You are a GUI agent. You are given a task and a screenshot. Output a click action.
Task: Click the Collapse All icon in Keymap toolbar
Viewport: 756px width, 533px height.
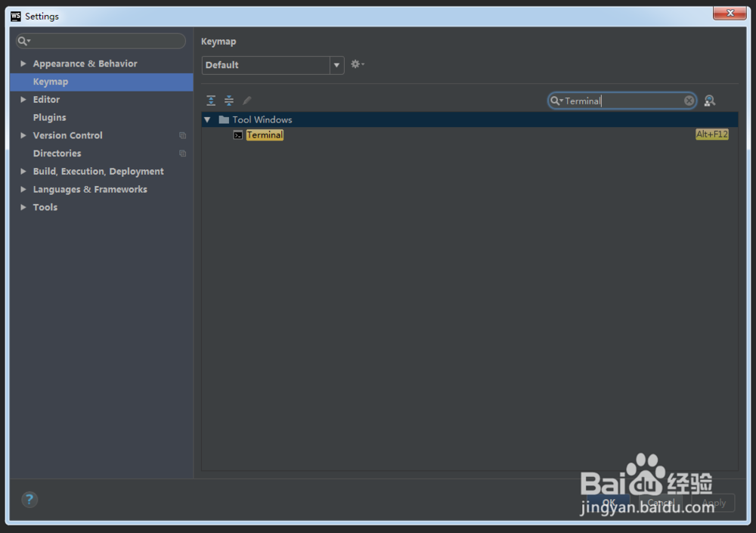[x=229, y=101]
